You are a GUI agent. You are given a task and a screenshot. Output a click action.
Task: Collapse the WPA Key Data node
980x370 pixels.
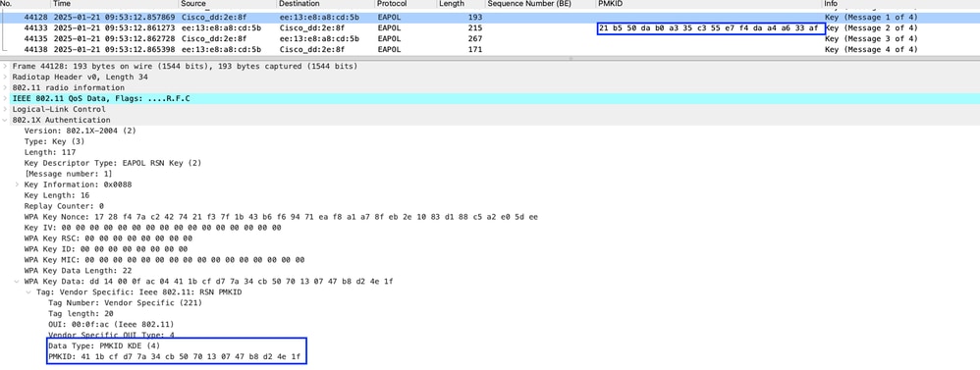pos(17,282)
